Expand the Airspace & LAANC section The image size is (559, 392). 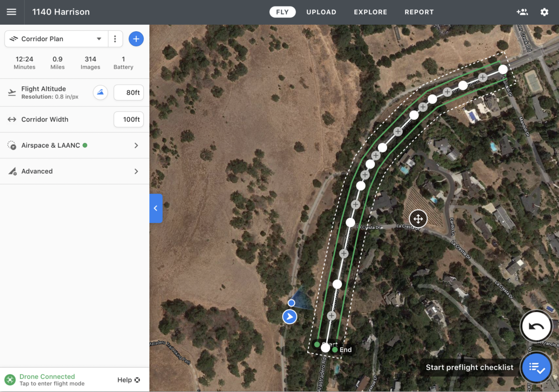(x=75, y=145)
